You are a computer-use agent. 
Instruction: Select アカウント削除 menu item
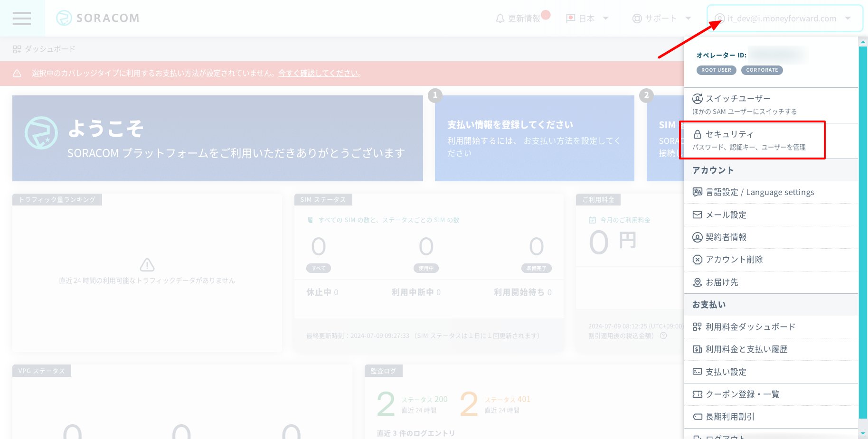pyautogui.click(x=771, y=260)
